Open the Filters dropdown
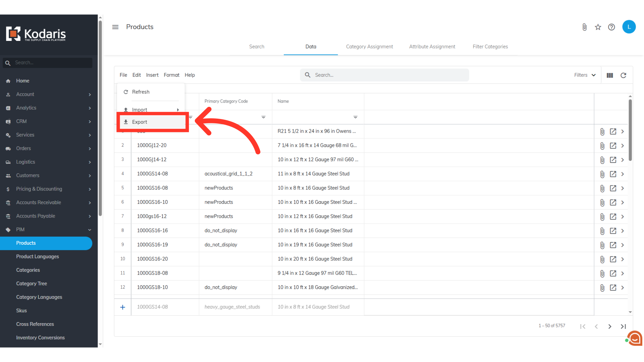The height and width of the screenshot is (362, 644). click(585, 75)
